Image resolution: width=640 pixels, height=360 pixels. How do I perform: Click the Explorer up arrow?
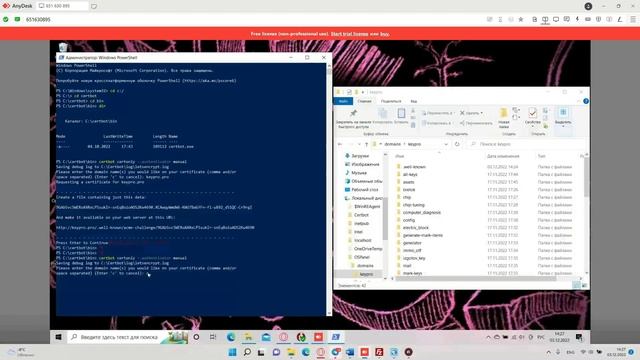click(366, 144)
